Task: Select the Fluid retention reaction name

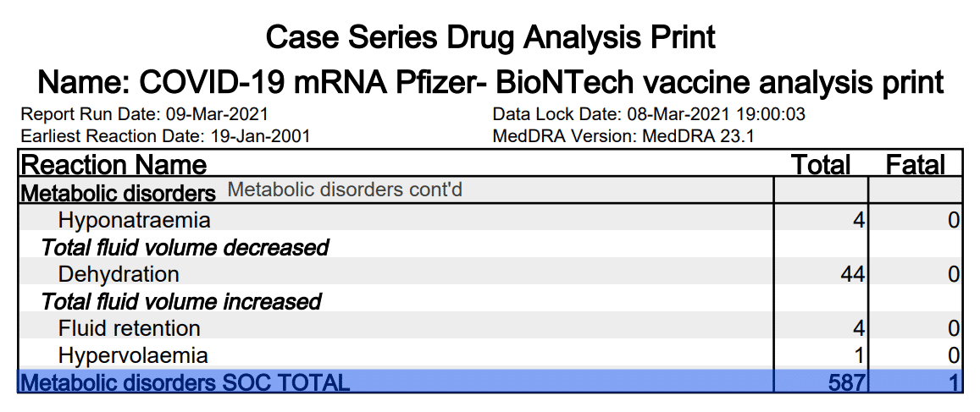Action: [x=129, y=328]
